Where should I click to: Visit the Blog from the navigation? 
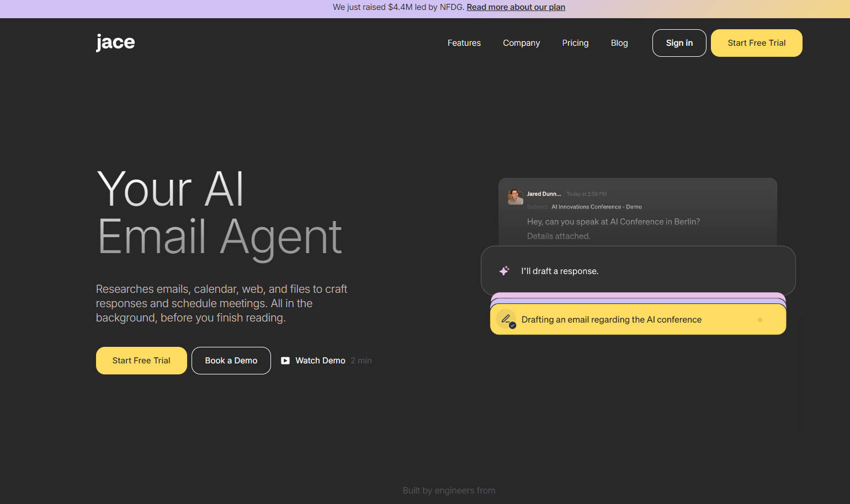point(619,43)
